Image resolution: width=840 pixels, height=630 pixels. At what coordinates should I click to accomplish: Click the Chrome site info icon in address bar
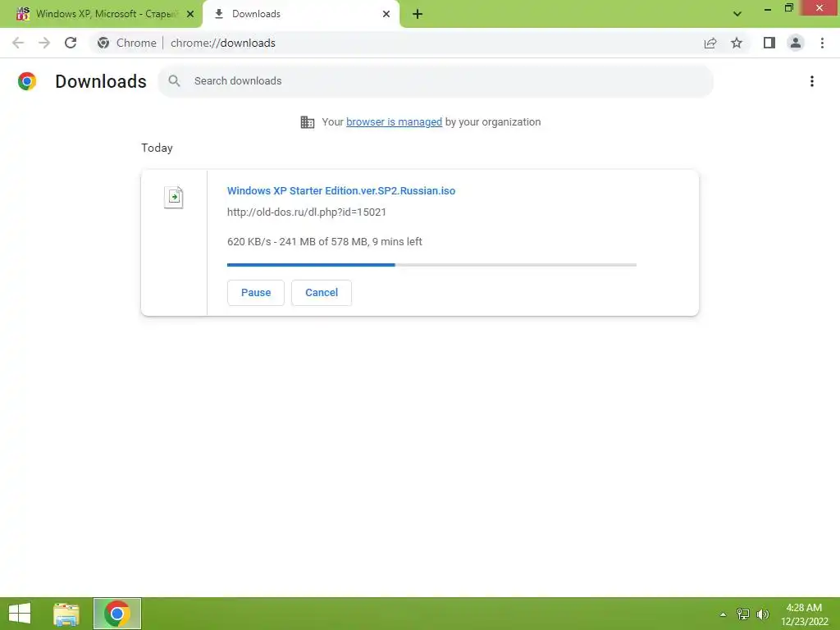pos(103,43)
